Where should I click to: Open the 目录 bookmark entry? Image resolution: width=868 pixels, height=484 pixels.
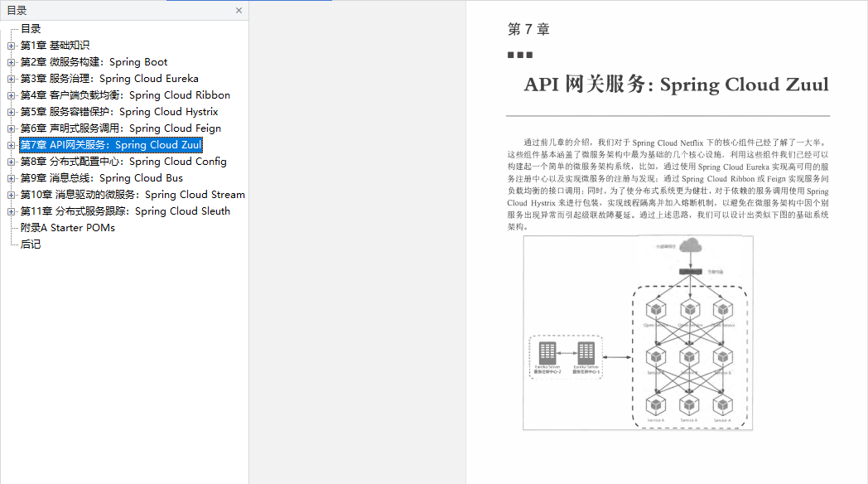coord(31,29)
